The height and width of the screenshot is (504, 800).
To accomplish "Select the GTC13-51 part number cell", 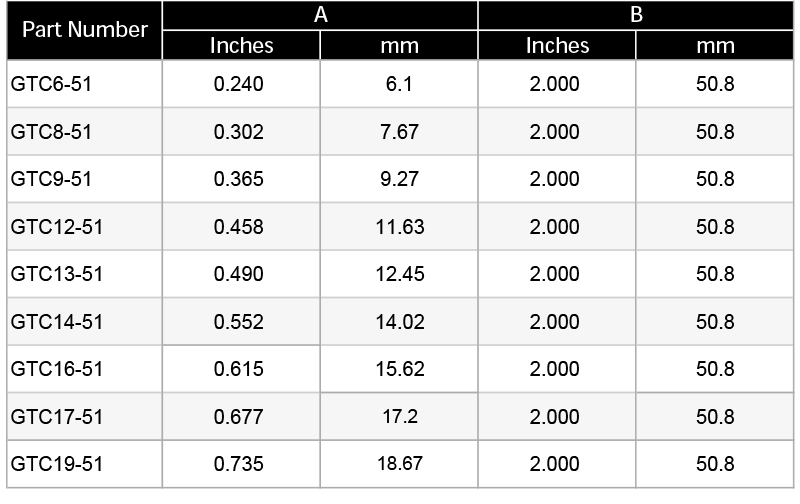I will [56, 274].
